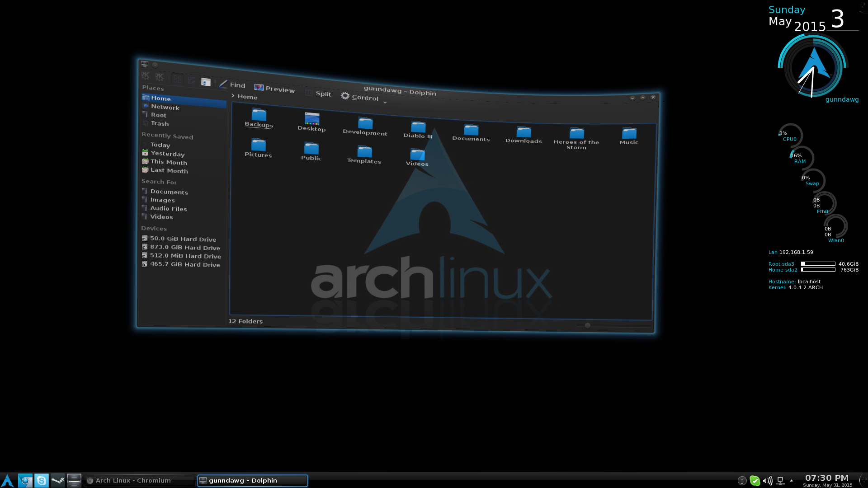This screenshot has width=868, height=488.
Task: Switch to the details view mode
Action: (192, 80)
